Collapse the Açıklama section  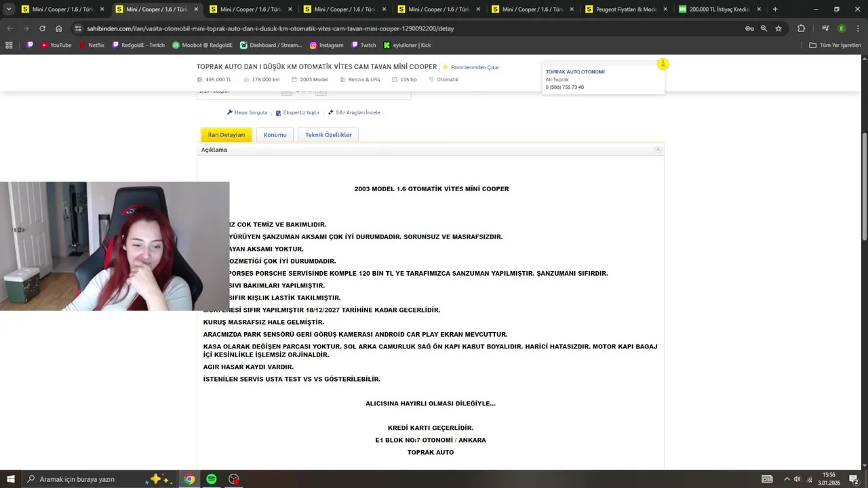point(657,150)
